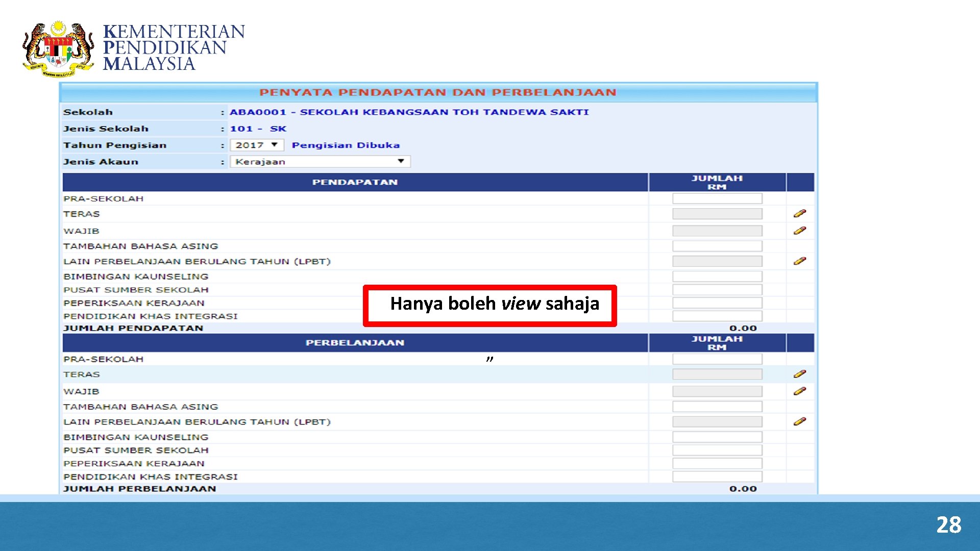
Task: Edit LAIN PERBELANJAAN BERULANG TAHUN income via pencil icon
Action: pos(799,261)
